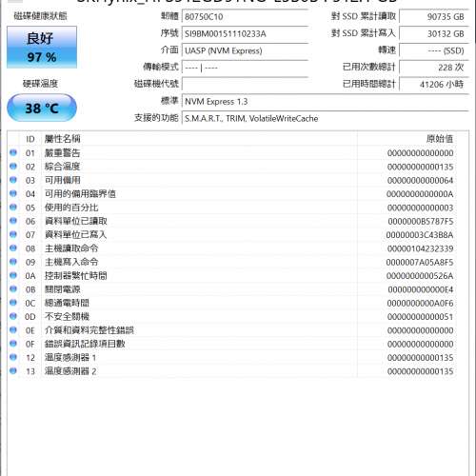Select the 關閉電源 attribute name

click(x=62, y=289)
